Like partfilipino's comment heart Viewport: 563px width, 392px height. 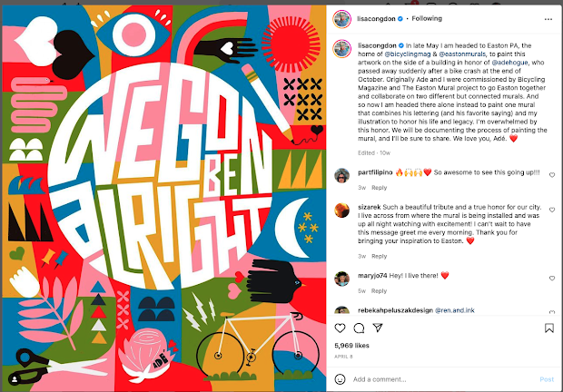(x=552, y=175)
